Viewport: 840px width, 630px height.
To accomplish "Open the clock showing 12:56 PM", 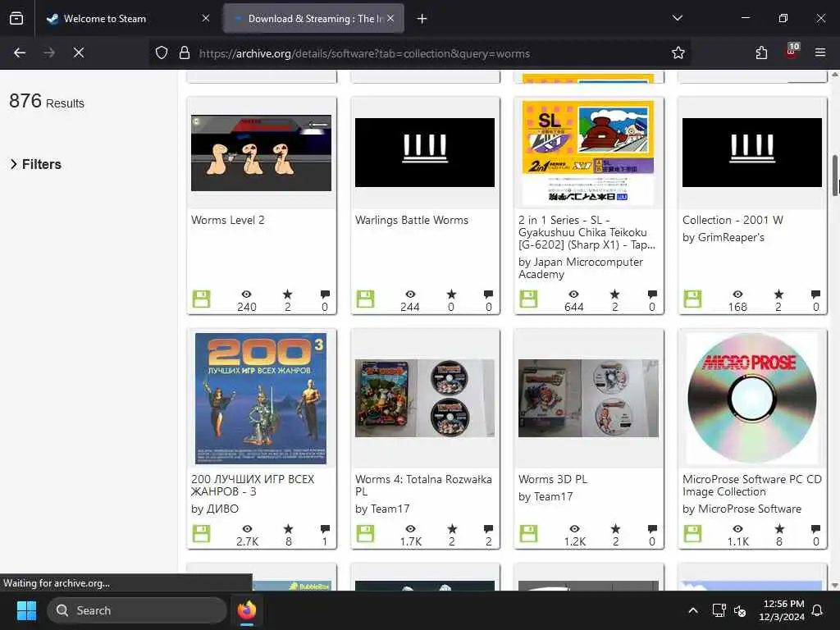I will point(781,610).
